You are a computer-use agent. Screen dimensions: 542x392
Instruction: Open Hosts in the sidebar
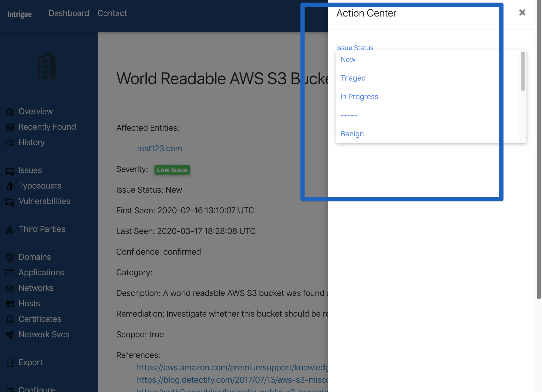29,303
